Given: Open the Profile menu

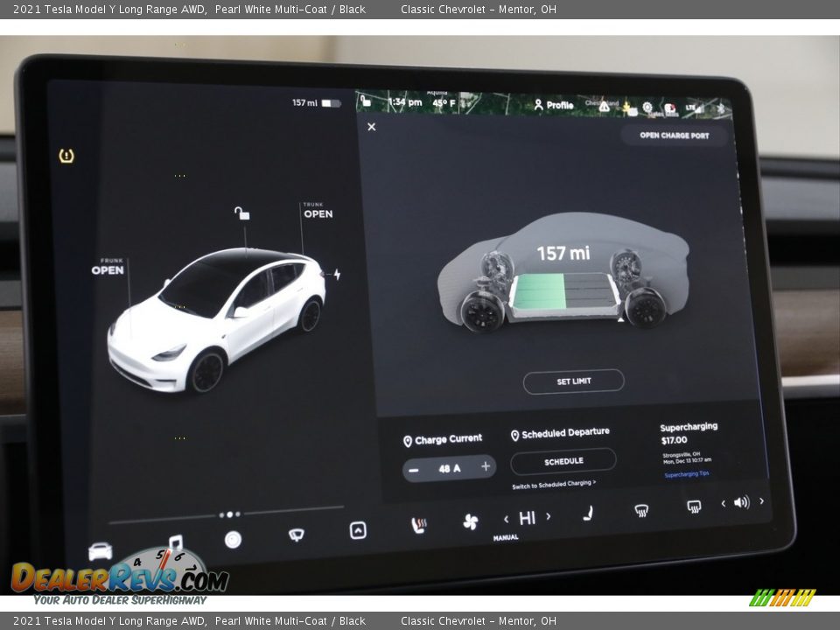Looking at the screenshot, I should (x=554, y=105).
